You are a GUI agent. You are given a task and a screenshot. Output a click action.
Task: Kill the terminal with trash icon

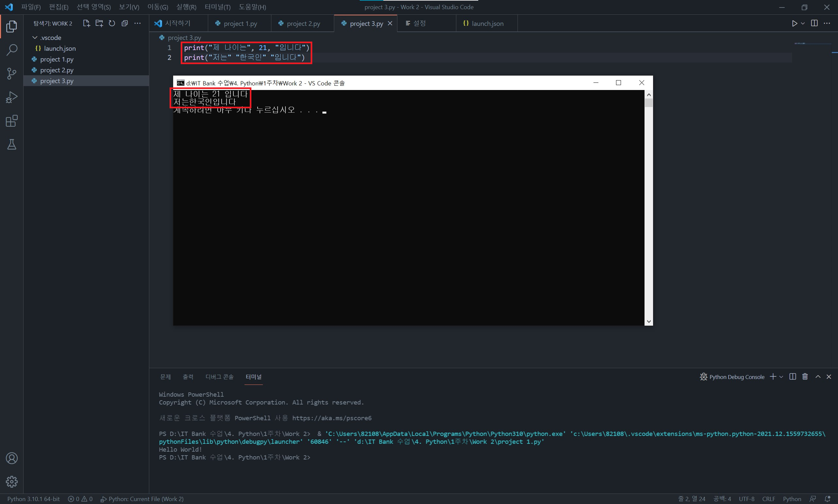click(x=805, y=377)
